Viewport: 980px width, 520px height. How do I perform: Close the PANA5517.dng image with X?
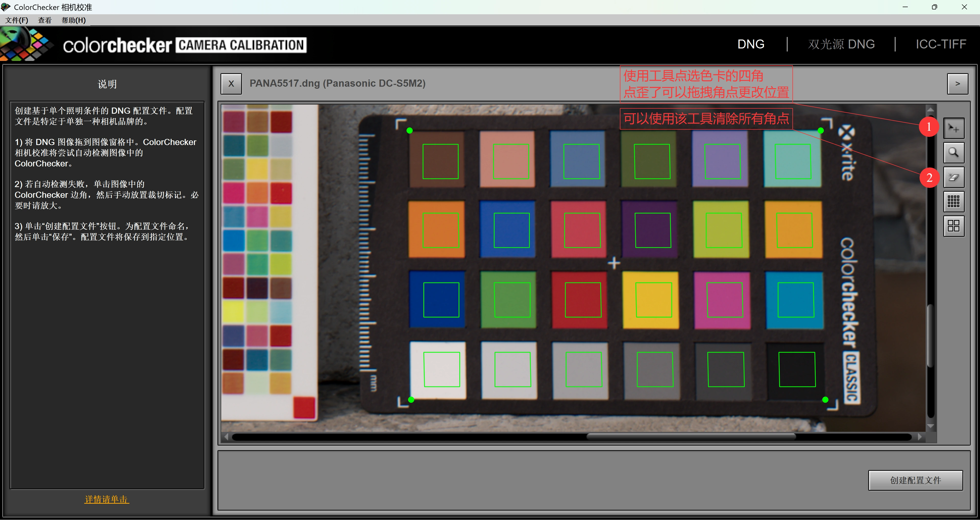pyautogui.click(x=231, y=84)
